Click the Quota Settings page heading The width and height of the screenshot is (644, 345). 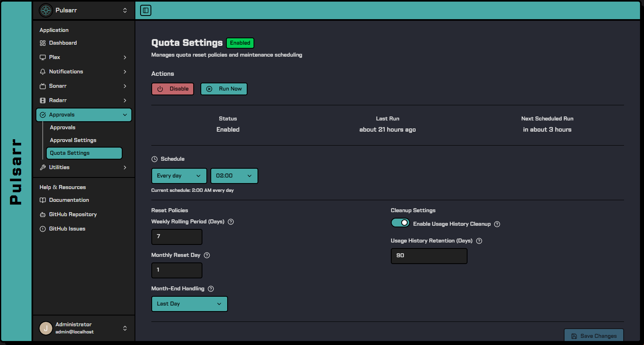click(x=187, y=43)
